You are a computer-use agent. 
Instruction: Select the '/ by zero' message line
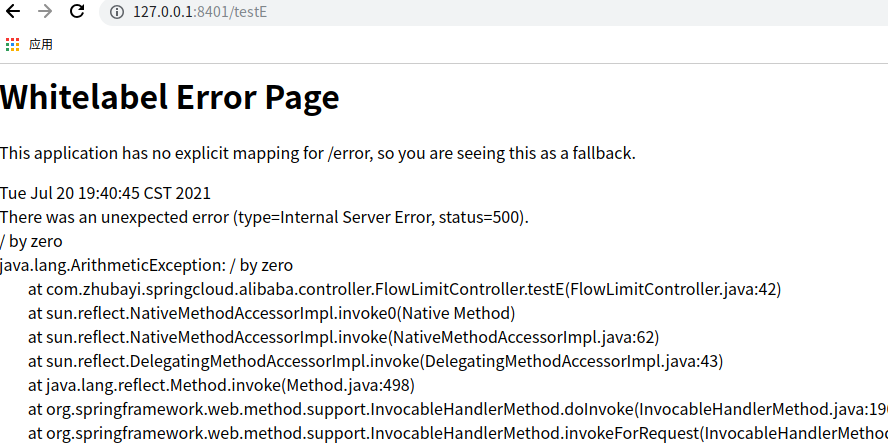pos(31,241)
